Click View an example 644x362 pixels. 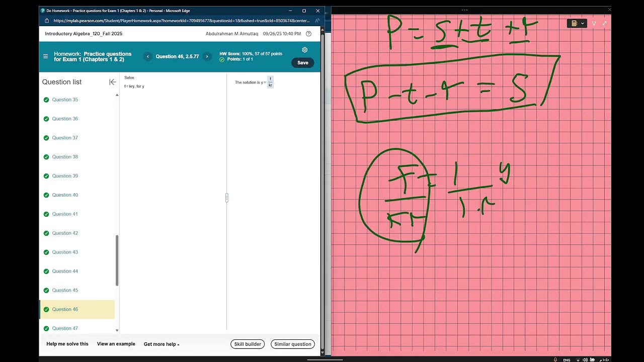click(116, 344)
